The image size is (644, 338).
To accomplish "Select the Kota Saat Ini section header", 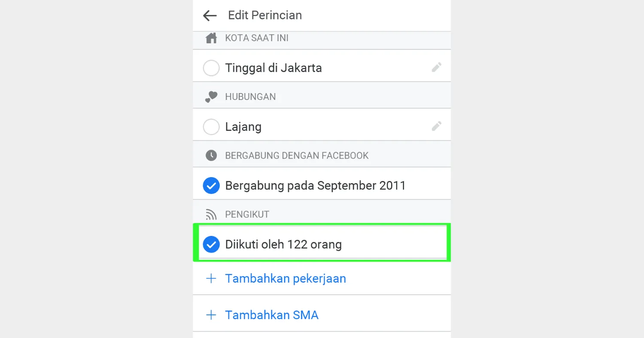I will [257, 38].
